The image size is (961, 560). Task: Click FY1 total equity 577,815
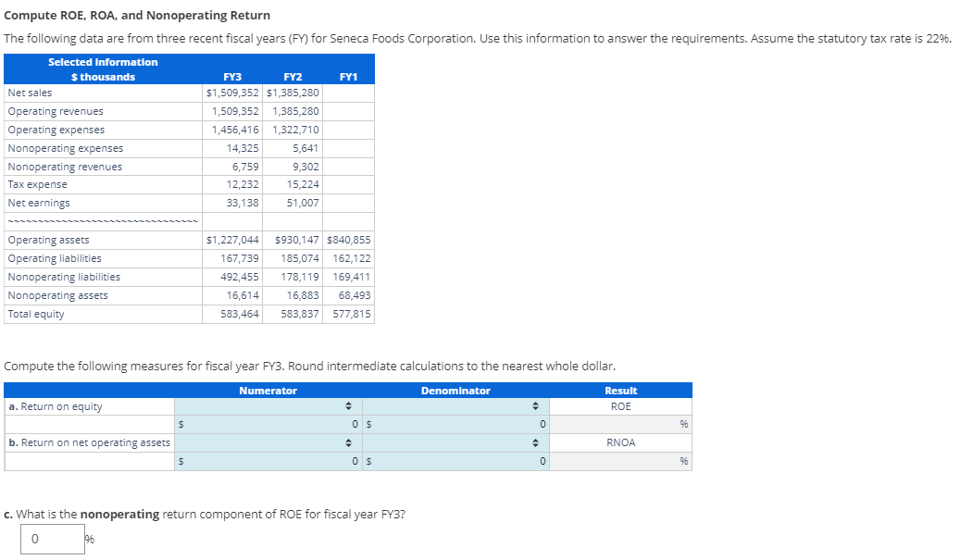point(352,313)
